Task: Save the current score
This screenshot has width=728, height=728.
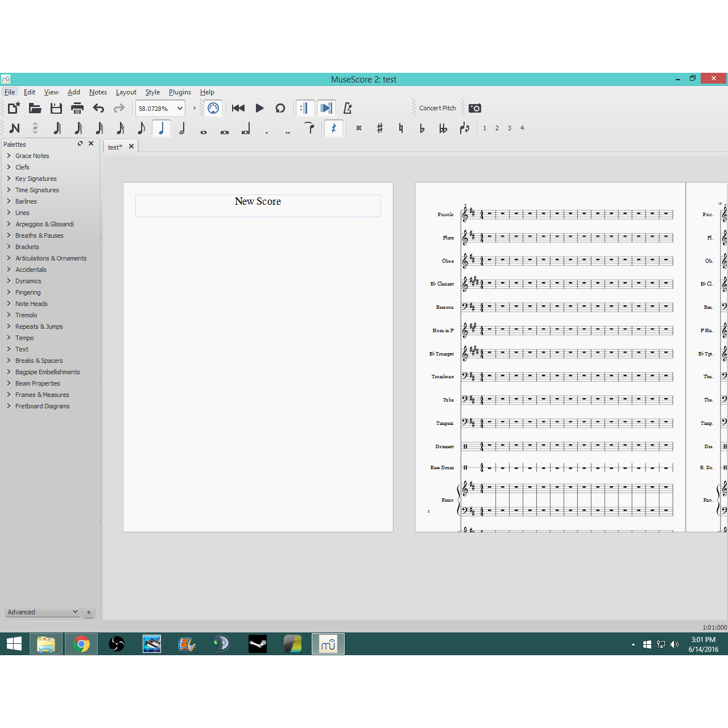Action: [56, 107]
